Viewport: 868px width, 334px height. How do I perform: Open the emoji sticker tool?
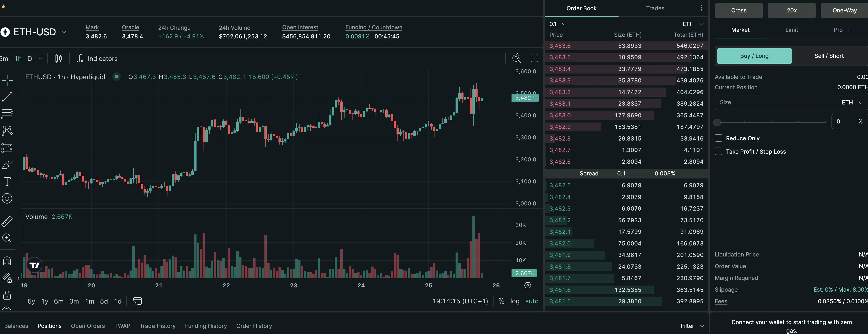point(7,199)
